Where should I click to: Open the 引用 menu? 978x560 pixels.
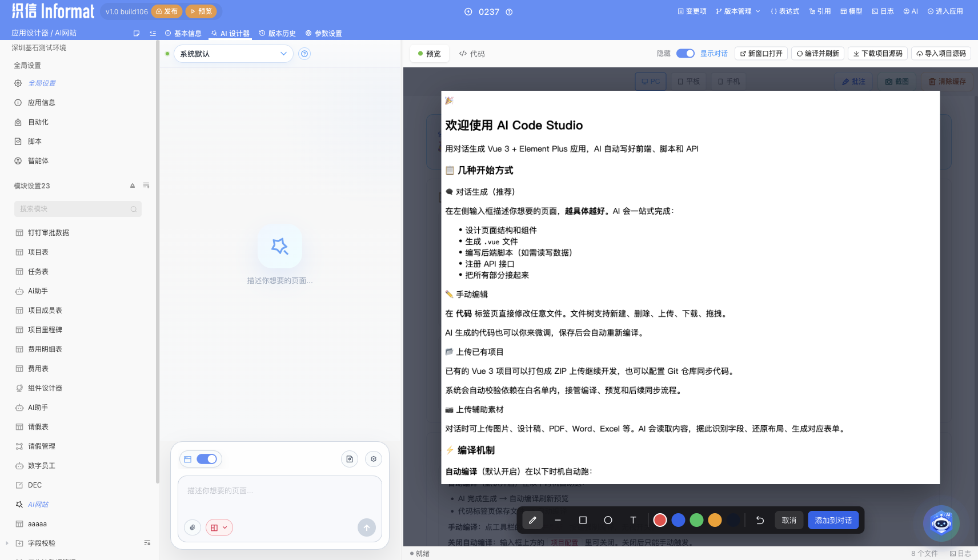tap(820, 11)
